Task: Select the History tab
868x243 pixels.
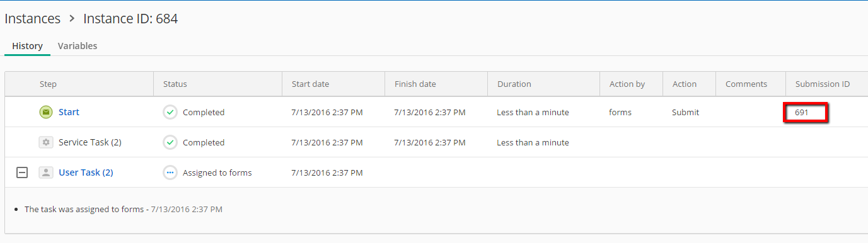Action: [28, 46]
